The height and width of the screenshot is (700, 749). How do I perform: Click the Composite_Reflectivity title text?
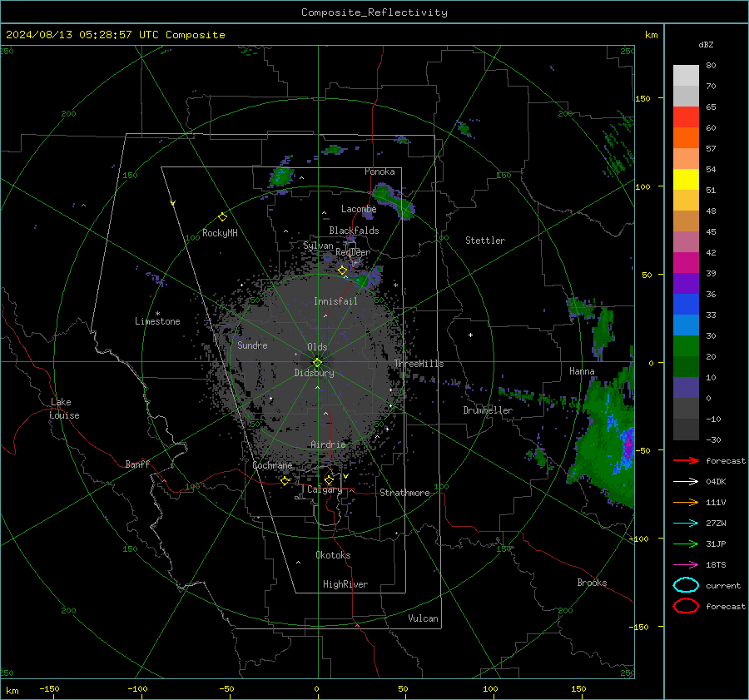click(x=374, y=12)
